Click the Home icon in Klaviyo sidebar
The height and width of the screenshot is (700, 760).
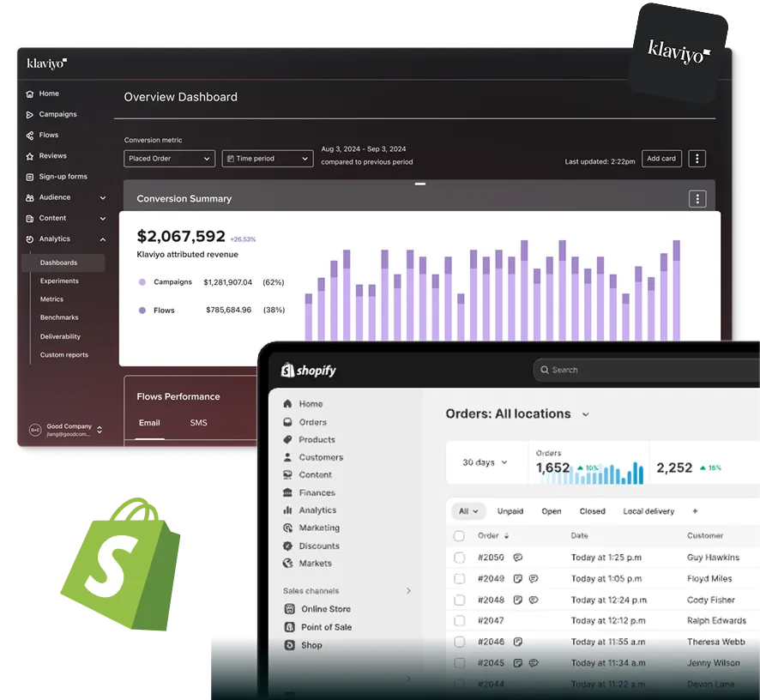point(30,94)
